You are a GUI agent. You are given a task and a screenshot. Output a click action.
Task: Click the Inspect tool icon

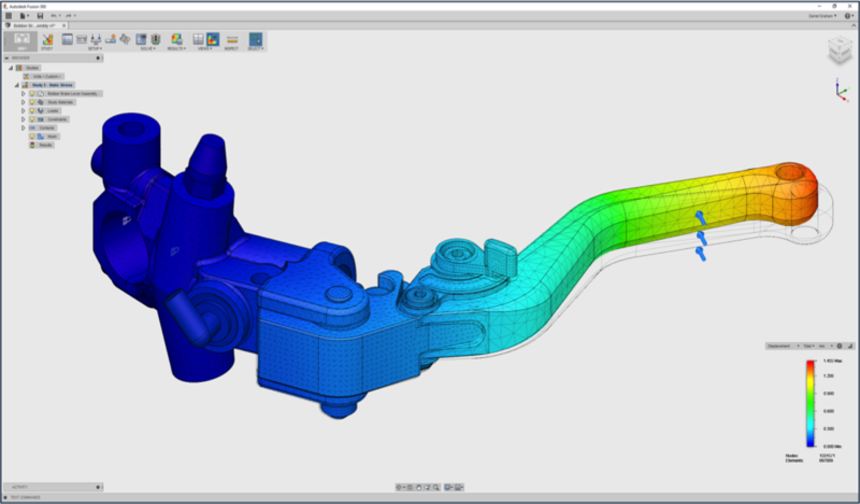(x=231, y=40)
